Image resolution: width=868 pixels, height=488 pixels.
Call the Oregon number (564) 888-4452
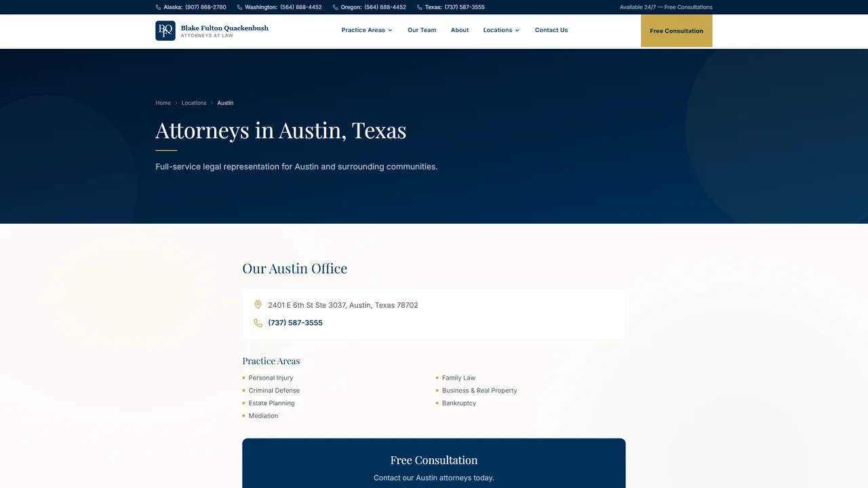[x=385, y=7]
